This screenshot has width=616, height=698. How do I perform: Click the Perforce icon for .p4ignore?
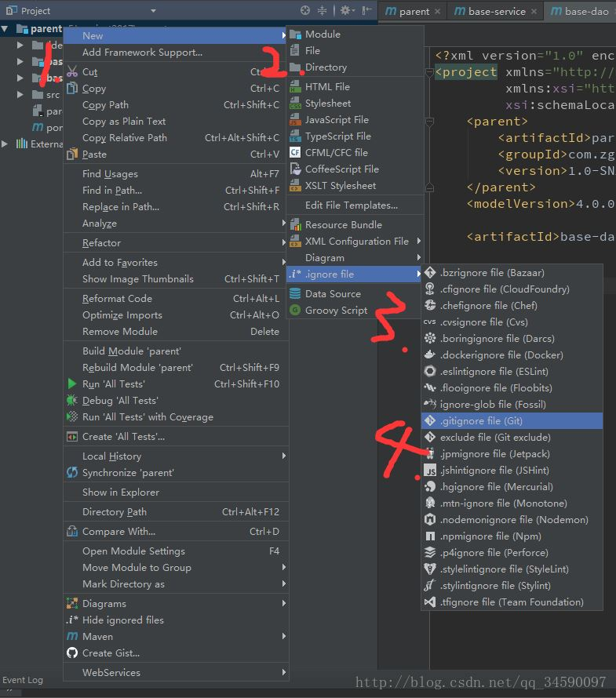click(430, 552)
